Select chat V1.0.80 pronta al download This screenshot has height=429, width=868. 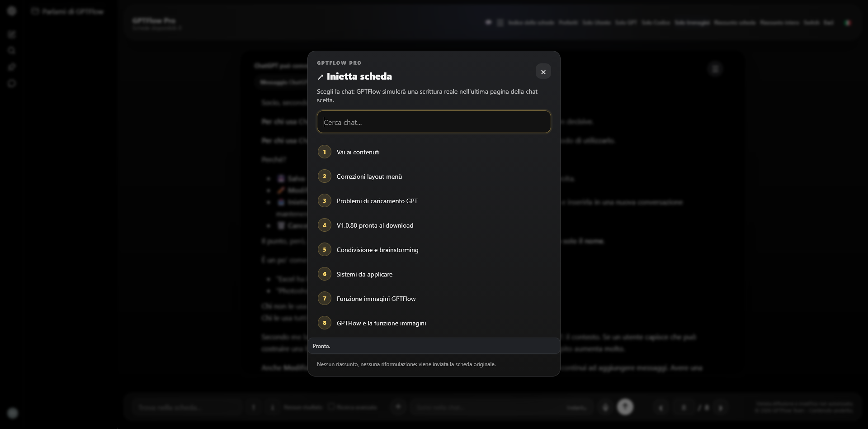click(x=434, y=225)
